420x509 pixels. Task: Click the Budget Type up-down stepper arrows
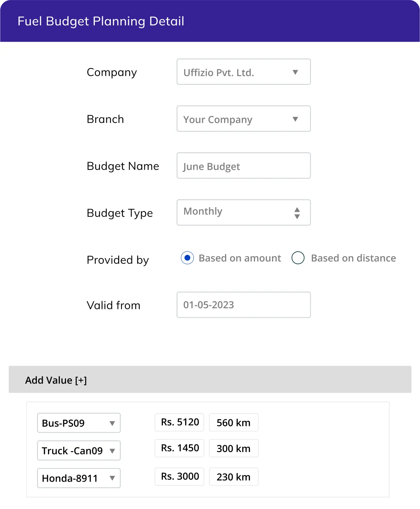click(x=297, y=213)
